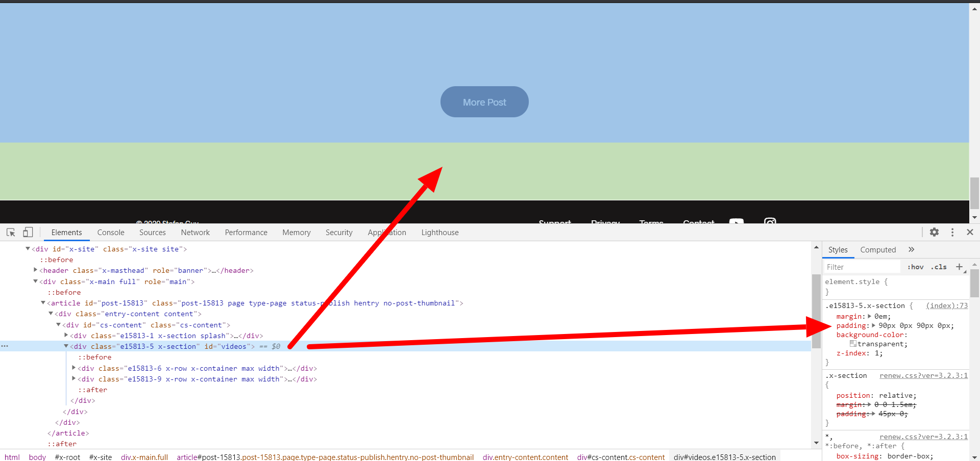Image resolution: width=980 pixels, height=461 pixels.
Task: Select body in the breadcrumb bar
Action: point(37,457)
